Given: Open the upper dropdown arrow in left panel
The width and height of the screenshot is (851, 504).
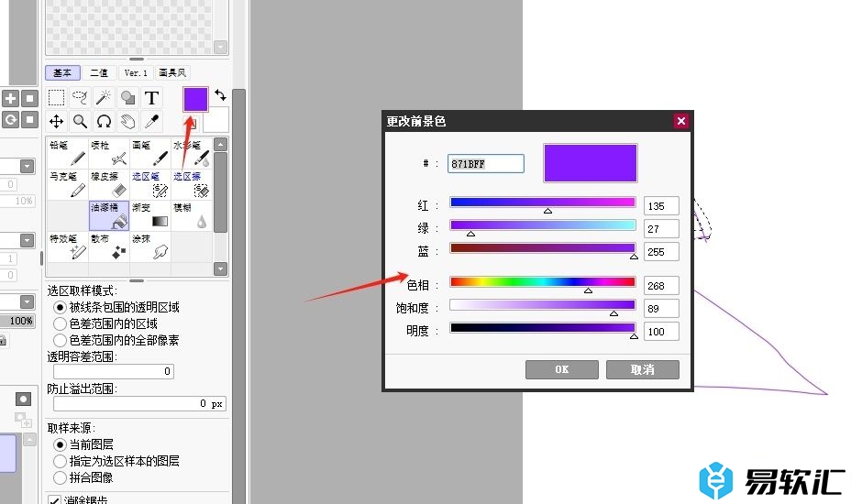Looking at the screenshot, I should pyautogui.click(x=28, y=166).
